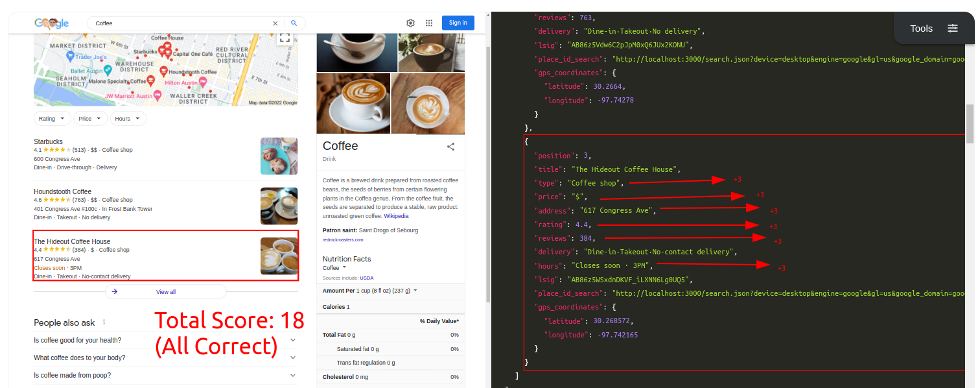The image size is (980, 388).
Task: Click the Tools sliders icon
Action: [953, 28]
